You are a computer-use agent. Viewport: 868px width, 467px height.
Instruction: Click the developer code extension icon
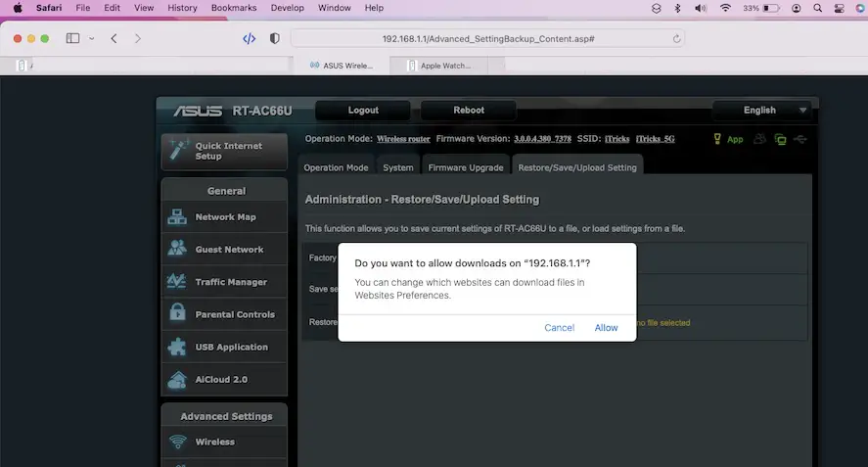click(x=250, y=38)
